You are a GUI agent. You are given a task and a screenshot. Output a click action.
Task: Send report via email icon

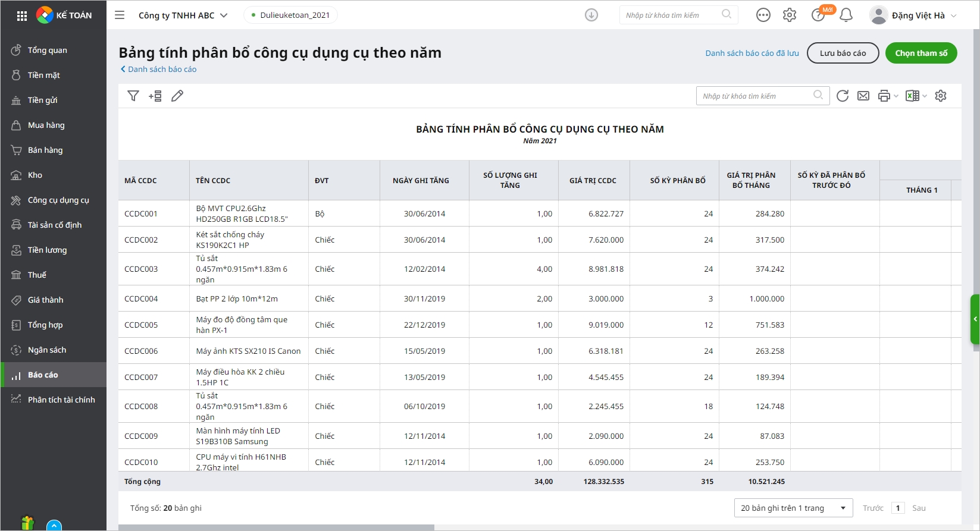click(x=863, y=96)
